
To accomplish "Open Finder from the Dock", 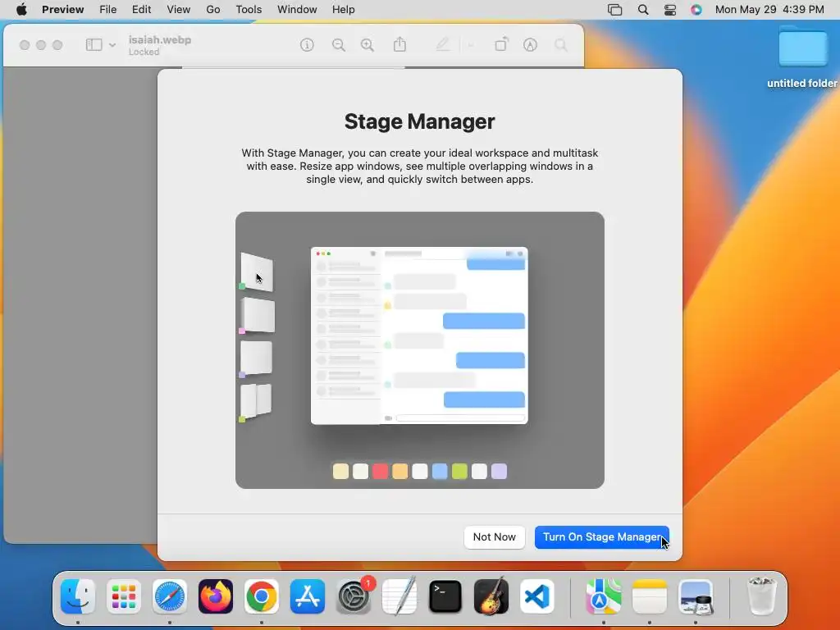I will (78, 596).
